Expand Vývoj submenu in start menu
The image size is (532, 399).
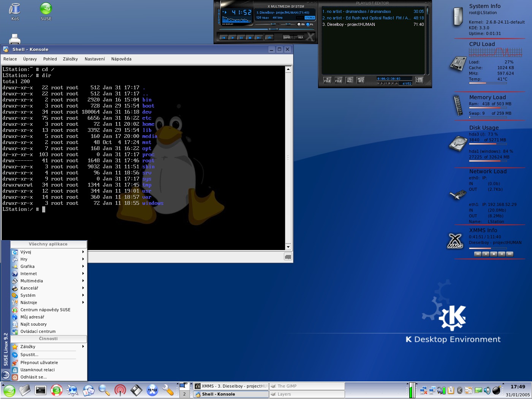pyautogui.click(x=49, y=252)
